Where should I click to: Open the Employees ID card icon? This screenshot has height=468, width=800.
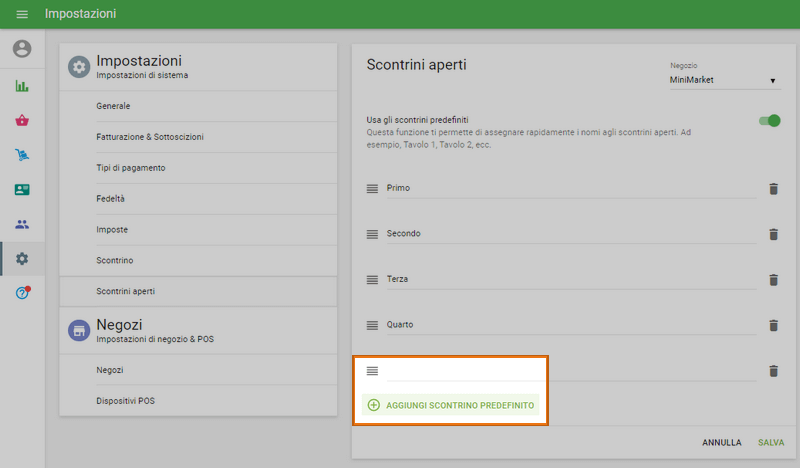click(22, 189)
